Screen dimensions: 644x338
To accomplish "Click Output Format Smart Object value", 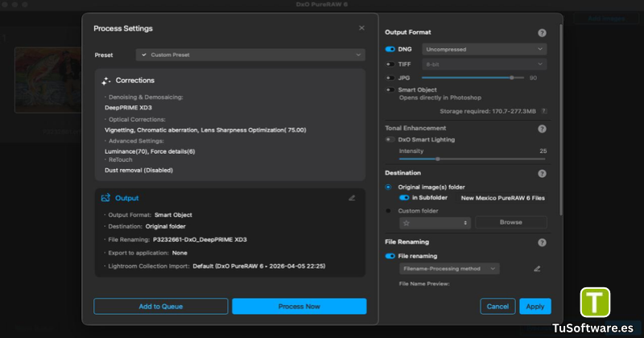I will [173, 215].
